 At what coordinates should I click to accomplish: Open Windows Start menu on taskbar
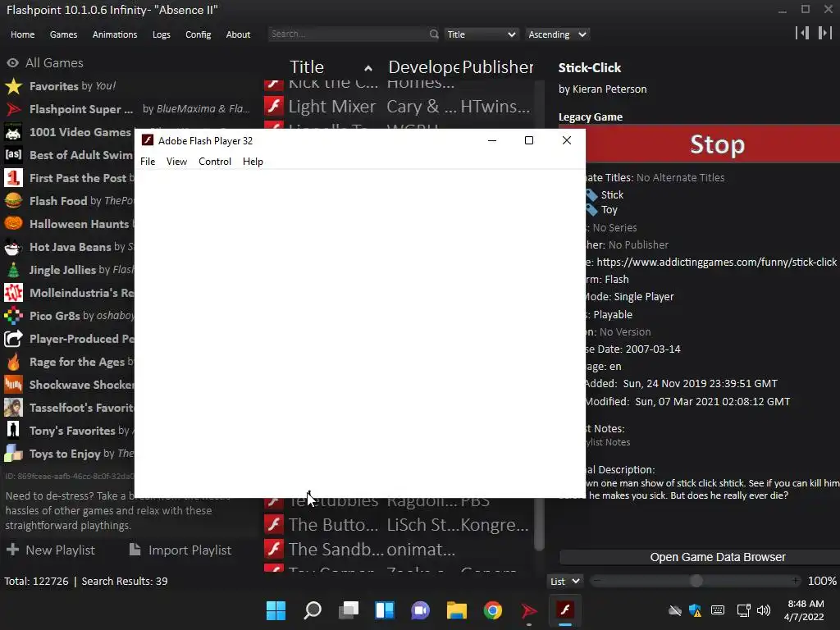[x=276, y=610]
